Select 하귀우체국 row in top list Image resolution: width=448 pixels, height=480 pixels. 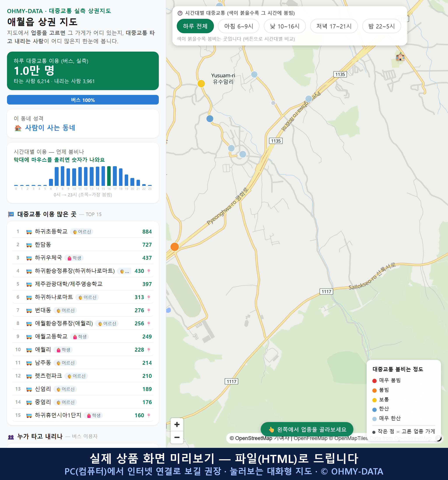[83, 258]
